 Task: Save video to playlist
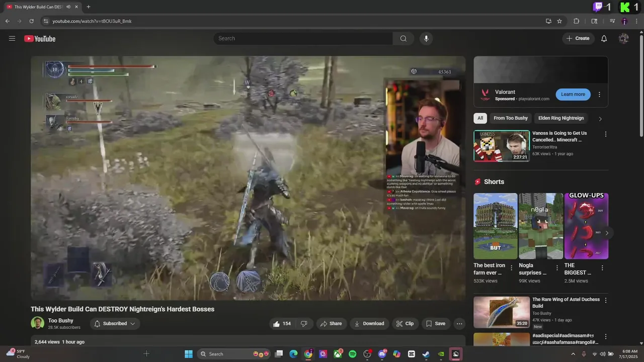[x=436, y=324]
